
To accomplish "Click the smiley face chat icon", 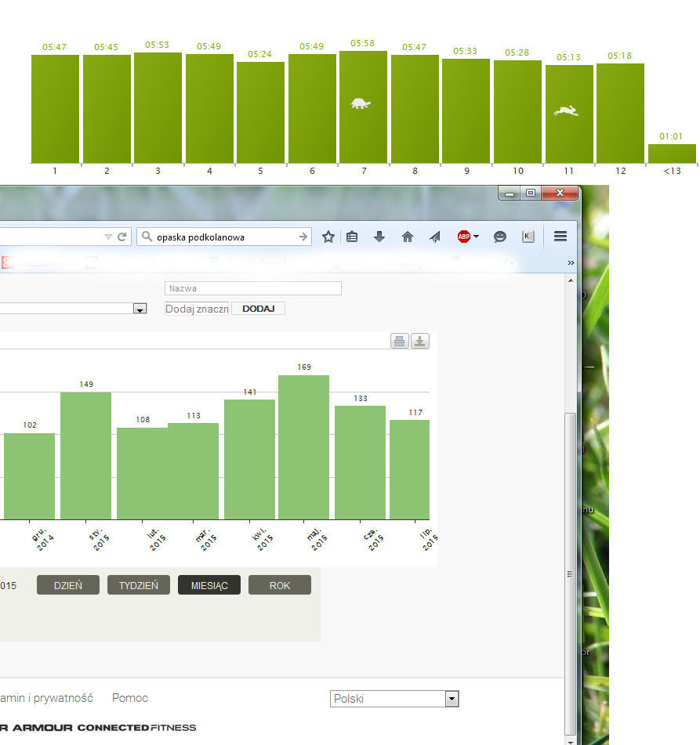I will pyautogui.click(x=499, y=237).
